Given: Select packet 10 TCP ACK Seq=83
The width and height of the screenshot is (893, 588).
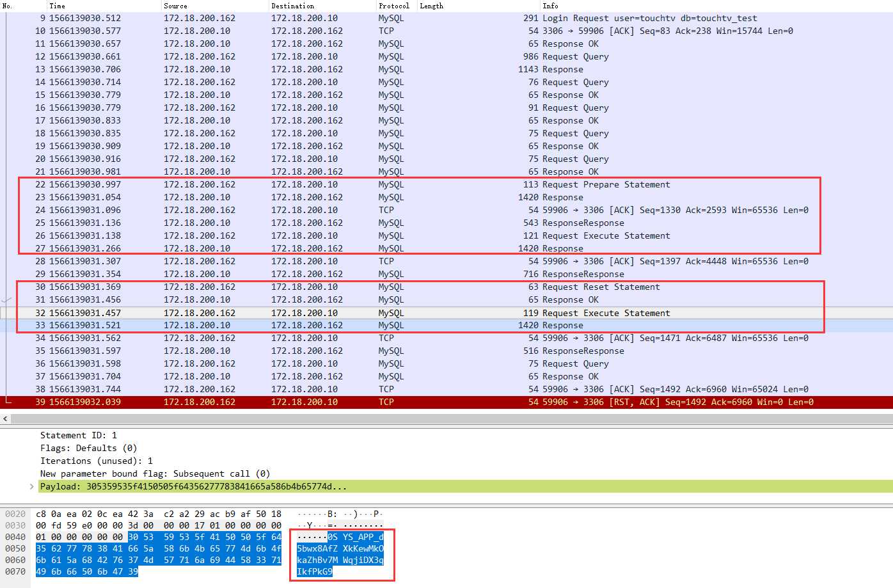Looking at the screenshot, I should tap(446, 31).
